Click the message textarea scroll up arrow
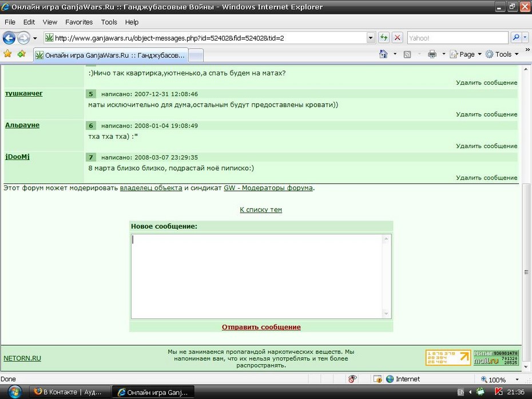 (386, 239)
